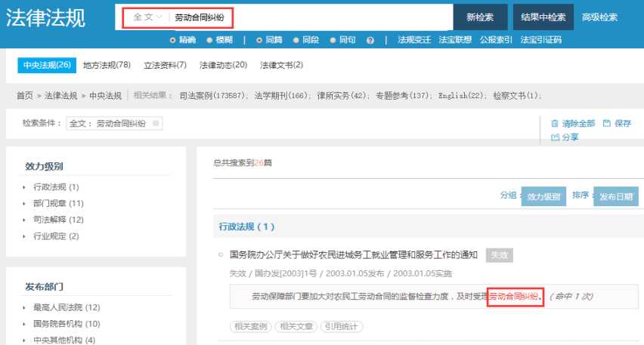The height and width of the screenshot is (345, 644).
Task: Open the 全文 search-field dropdown
Action: click(x=148, y=17)
